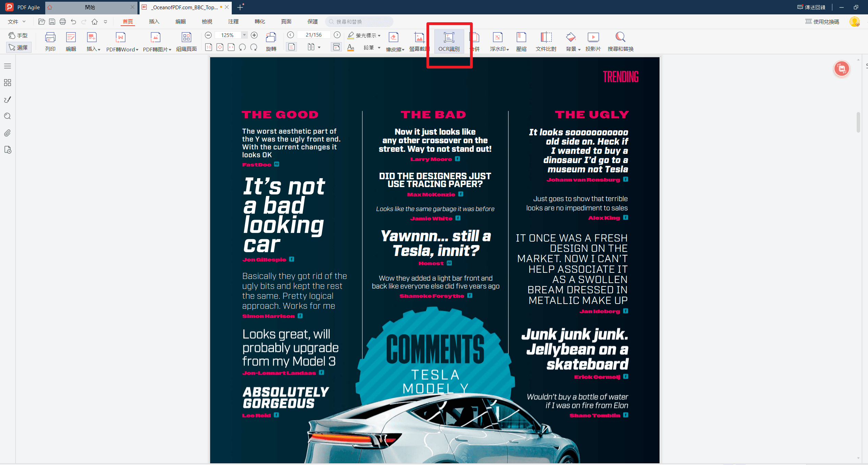Close the OceanofPDF document tab

[x=227, y=7]
